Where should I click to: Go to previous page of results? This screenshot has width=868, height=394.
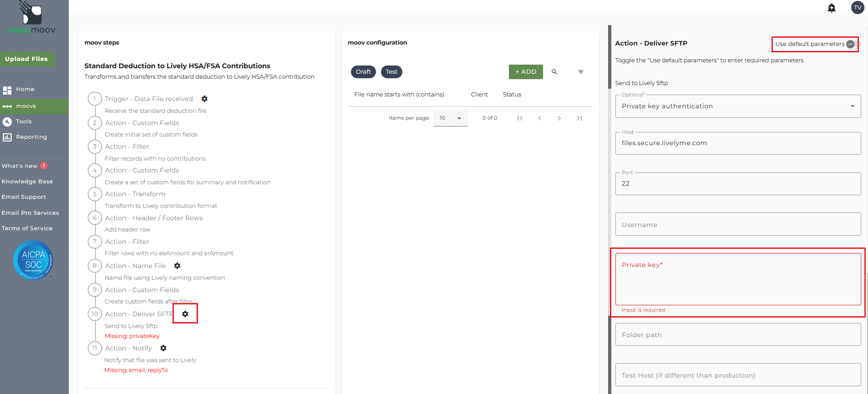pos(540,118)
